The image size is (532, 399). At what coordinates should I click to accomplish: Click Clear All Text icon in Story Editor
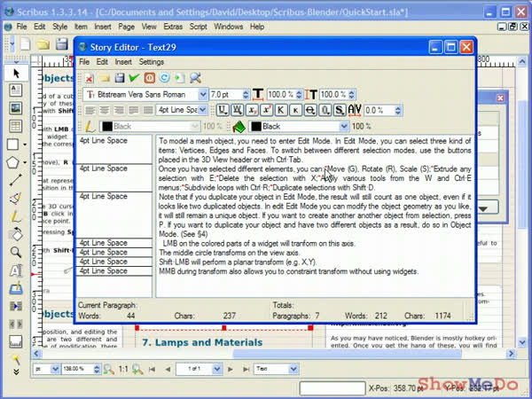pos(90,78)
